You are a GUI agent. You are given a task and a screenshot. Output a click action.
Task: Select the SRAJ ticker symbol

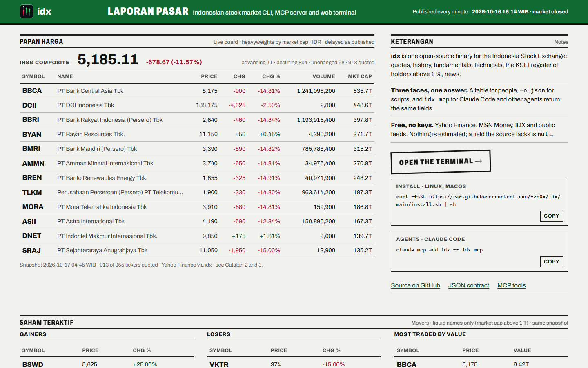[x=31, y=251]
